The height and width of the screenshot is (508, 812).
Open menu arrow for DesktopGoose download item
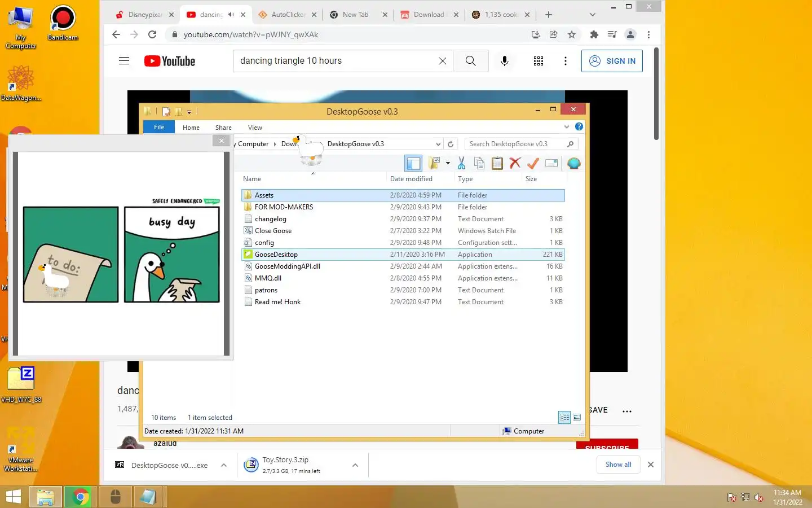coord(224,465)
